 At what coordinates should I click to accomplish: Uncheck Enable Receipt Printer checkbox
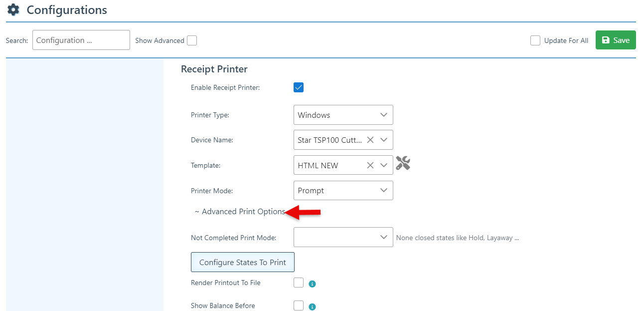point(299,87)
